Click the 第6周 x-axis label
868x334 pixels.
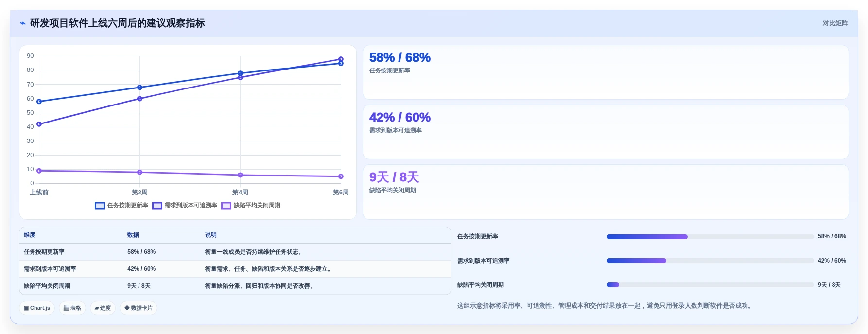(341, 193)
